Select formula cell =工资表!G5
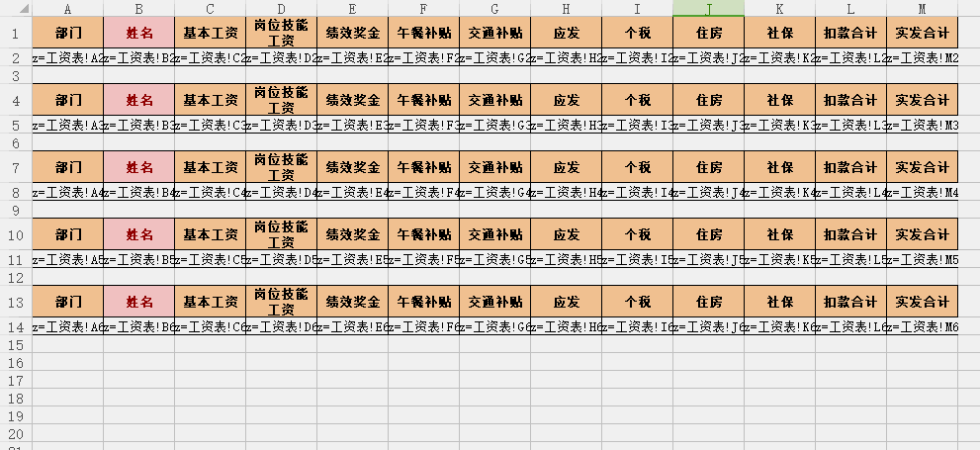Viewport: 980px width, 450px height. pyautogui.click(x=495, y=261)
